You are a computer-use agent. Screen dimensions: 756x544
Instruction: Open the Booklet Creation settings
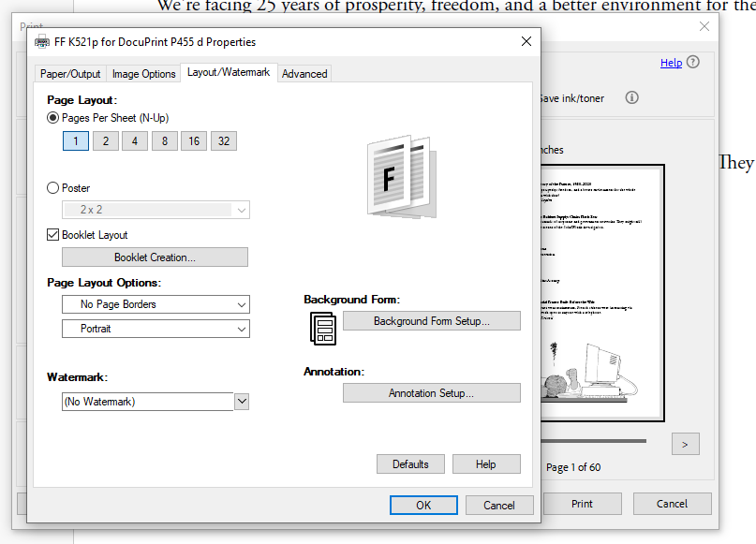(155, 257)
